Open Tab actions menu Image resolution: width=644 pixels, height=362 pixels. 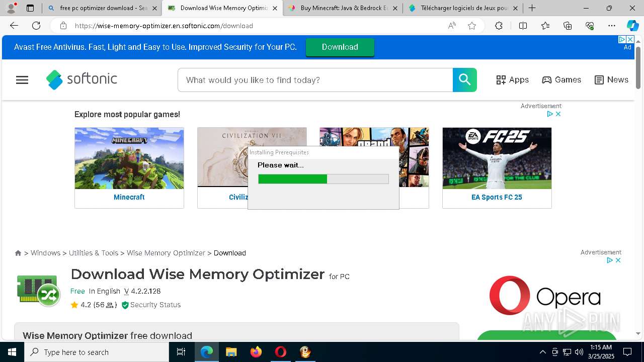[30, 8]
